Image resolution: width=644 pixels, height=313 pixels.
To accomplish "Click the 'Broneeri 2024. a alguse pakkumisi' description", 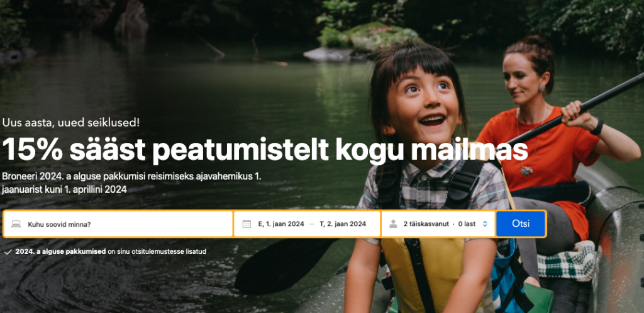I will pos(131,183).
